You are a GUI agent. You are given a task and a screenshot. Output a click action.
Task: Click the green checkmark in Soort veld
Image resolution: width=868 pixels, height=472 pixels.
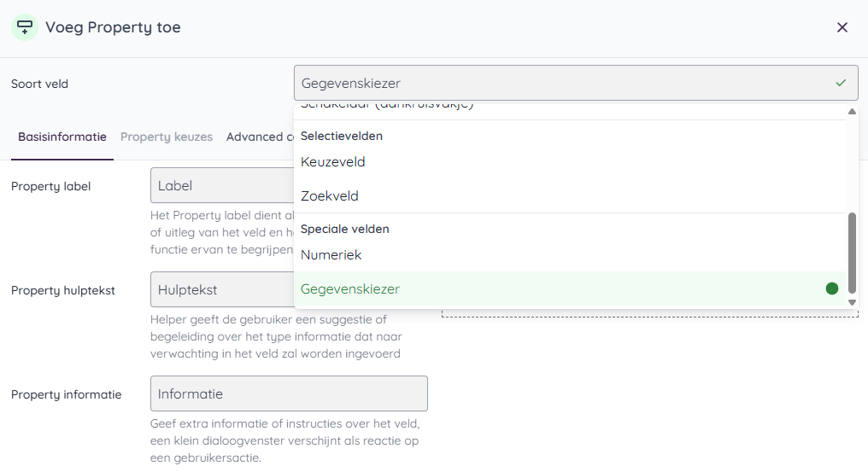pos(841,83)
